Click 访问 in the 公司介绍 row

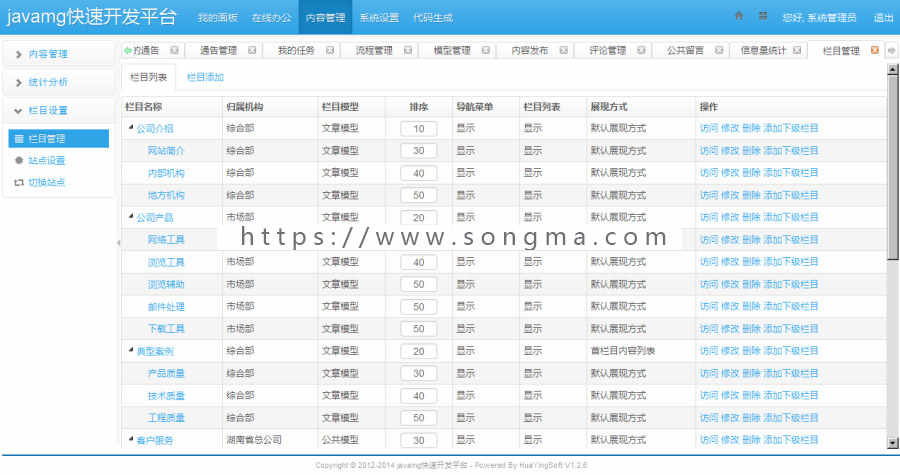(x=709, y=128)
